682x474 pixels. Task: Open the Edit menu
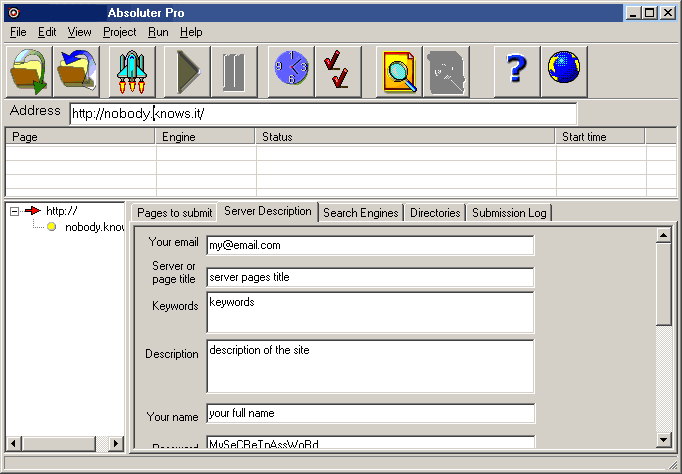click(x=47, y=32)
